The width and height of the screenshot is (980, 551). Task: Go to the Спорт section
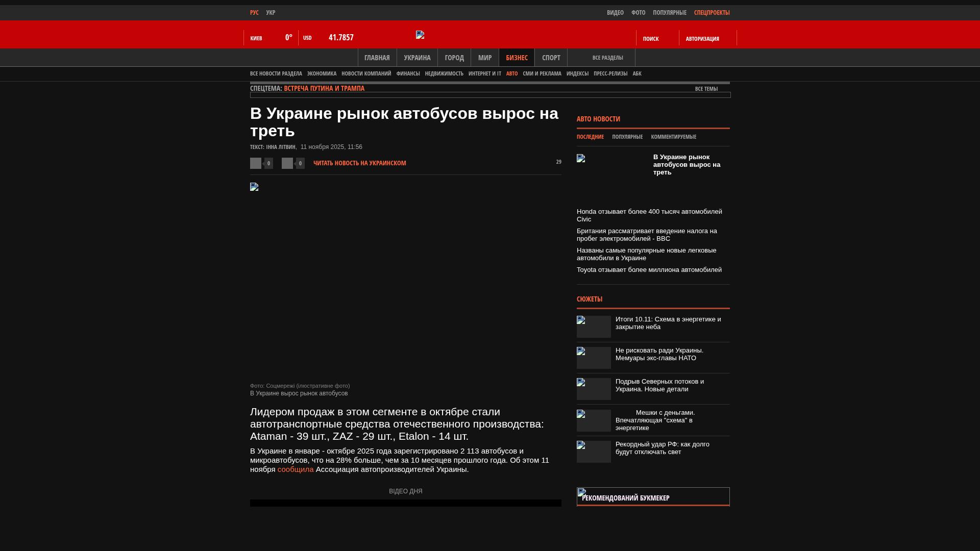click(x=551, y=58)
